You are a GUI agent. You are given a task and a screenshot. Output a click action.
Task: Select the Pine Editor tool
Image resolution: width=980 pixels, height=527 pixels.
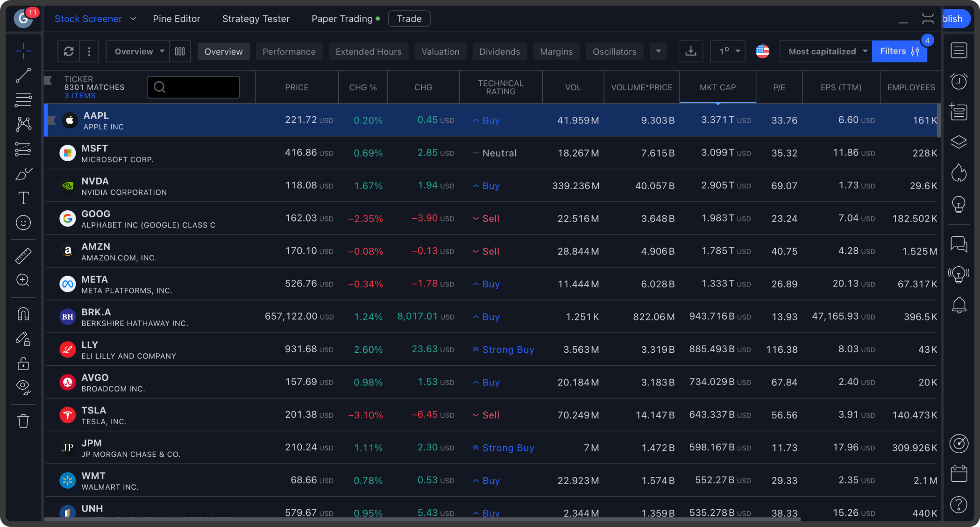click(177, 18)
